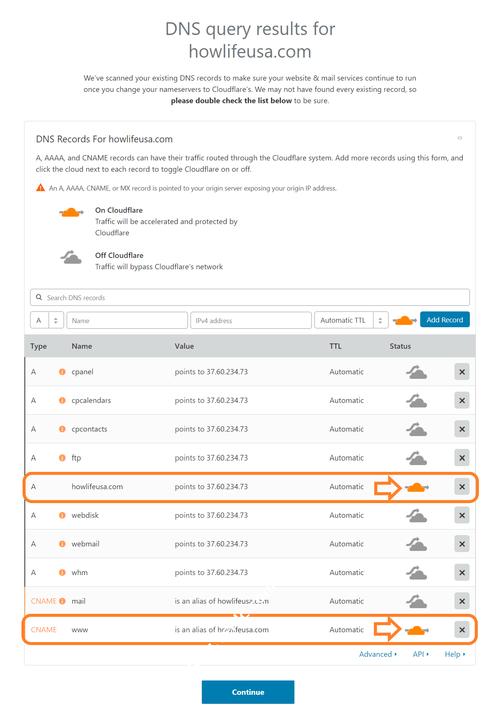Click the warning icon on webmail row
Image resolution: width=500 pixels, height=717 pixels.
(62, 544)
